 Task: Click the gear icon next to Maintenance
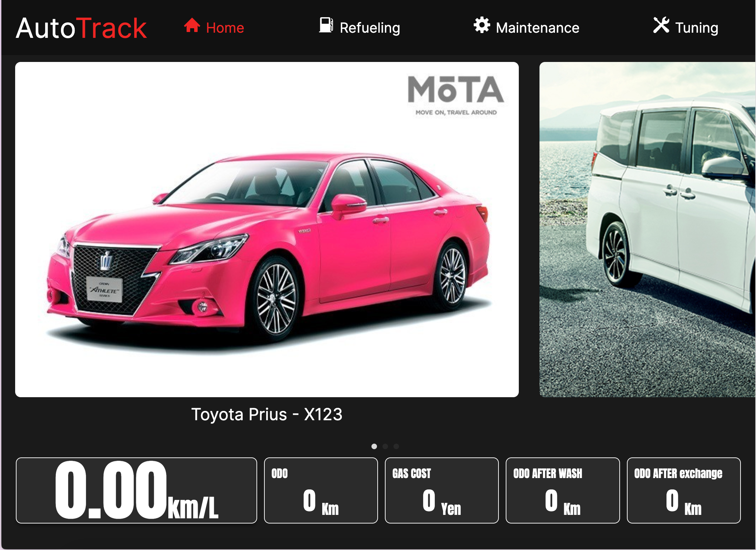point(481,26)
